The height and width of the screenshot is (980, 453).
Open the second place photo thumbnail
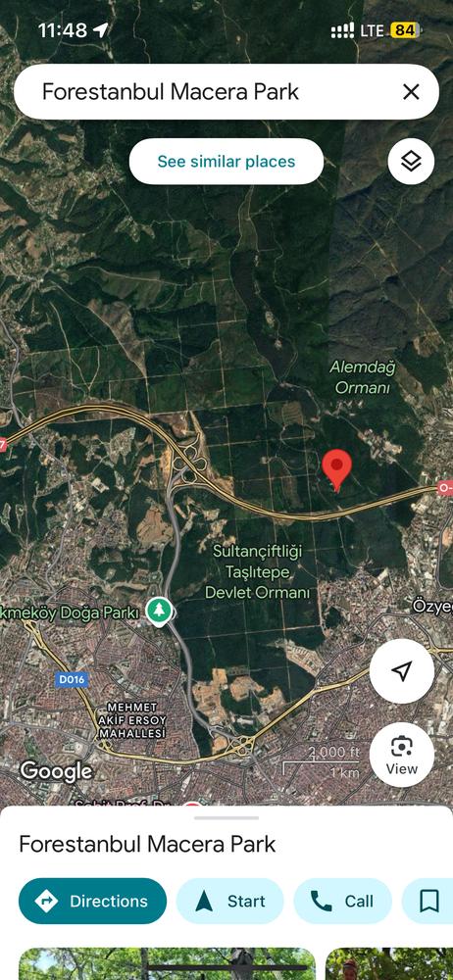[389, 963]
